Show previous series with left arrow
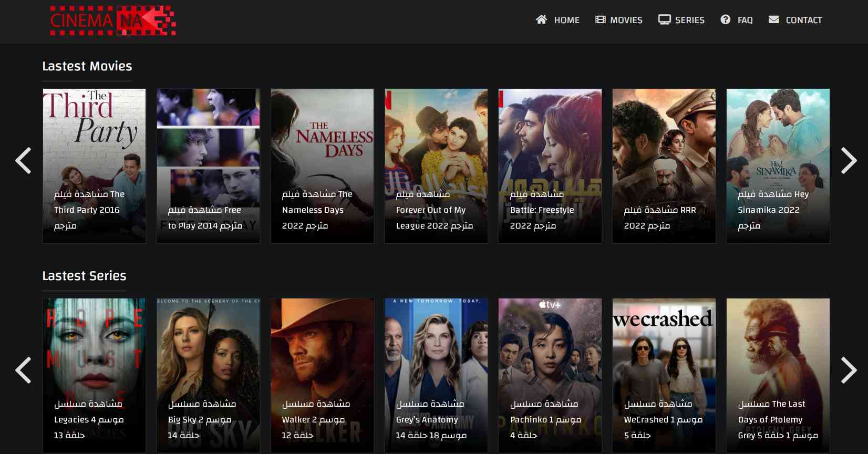Image resolution: width=868 pixels, height=454 pixels. coord(23,370)
